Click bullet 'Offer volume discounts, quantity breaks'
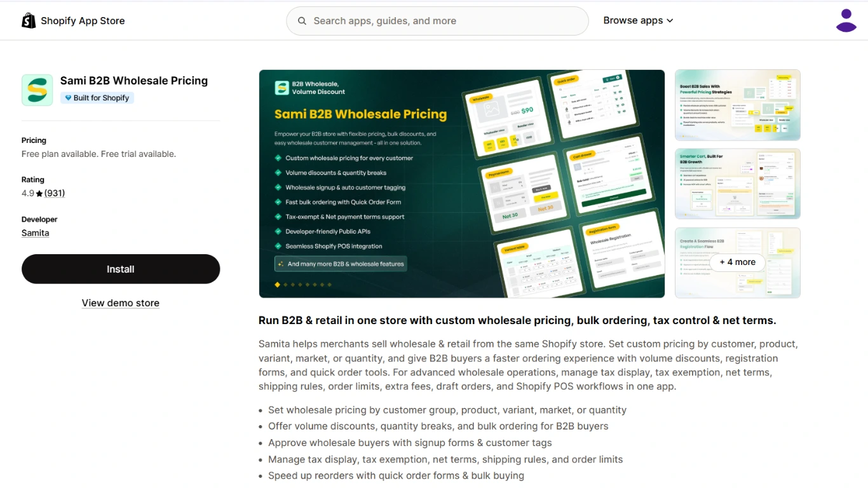868x488 pixels. [x=438, y=426]
